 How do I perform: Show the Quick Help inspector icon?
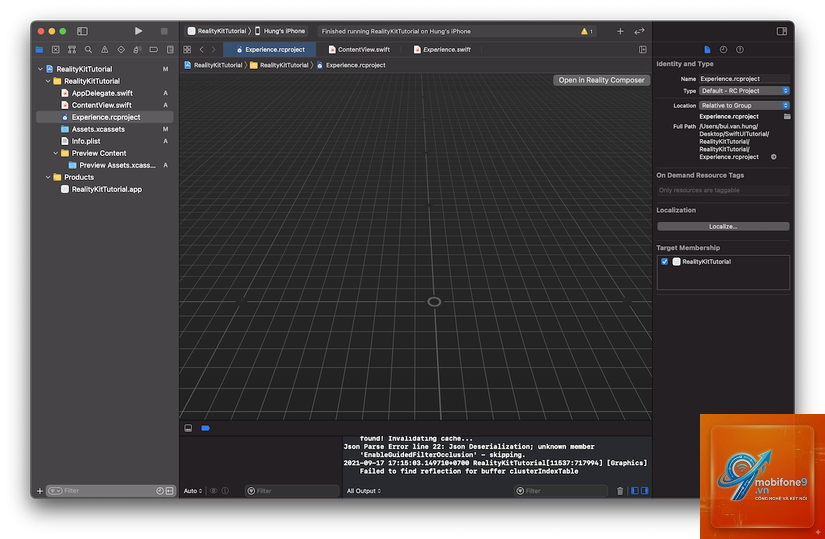click(x=740, y=49)
